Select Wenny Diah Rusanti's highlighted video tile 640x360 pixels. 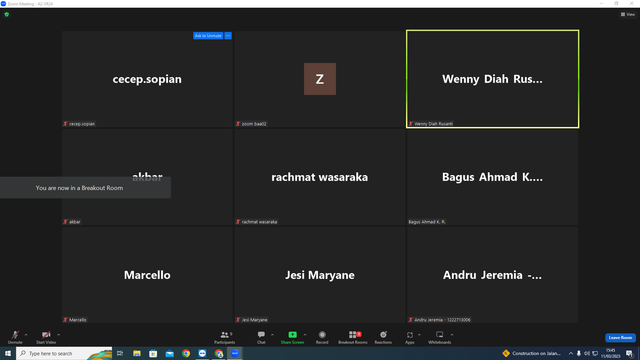492,79
